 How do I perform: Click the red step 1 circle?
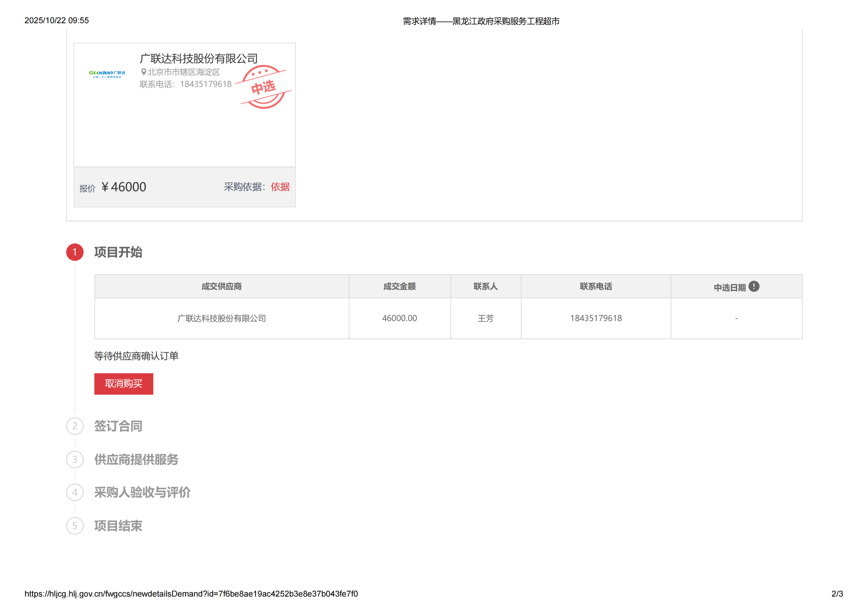point(75,252)
